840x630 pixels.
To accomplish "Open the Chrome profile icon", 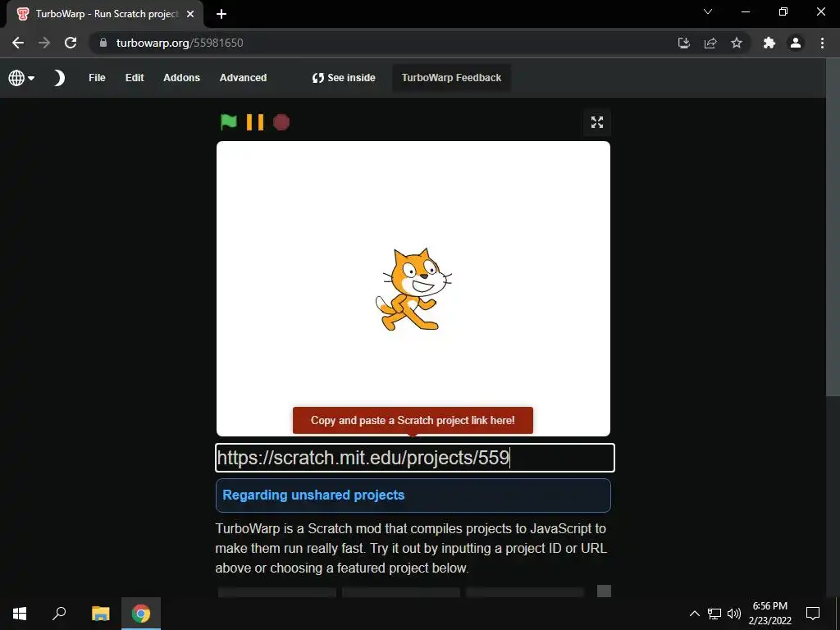I will pos(796,43).
